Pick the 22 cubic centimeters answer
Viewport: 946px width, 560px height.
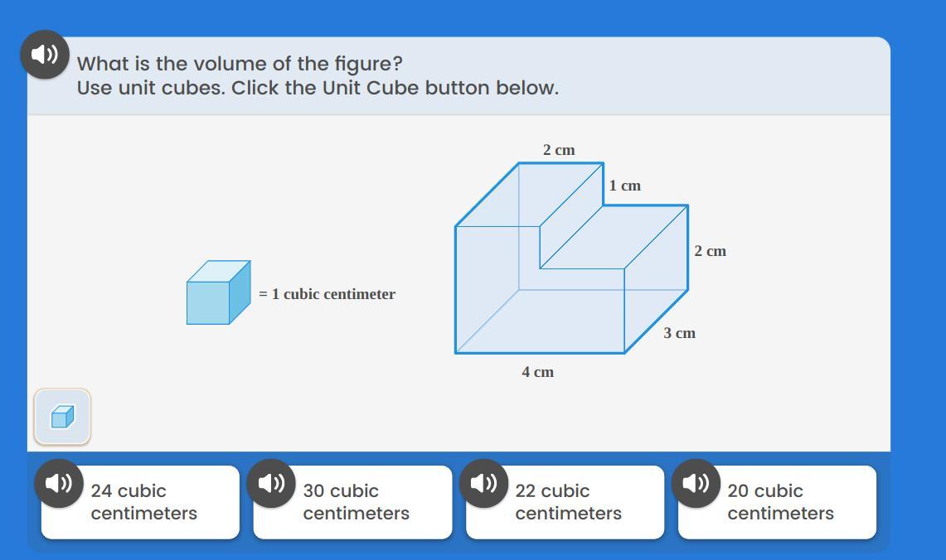565,502
